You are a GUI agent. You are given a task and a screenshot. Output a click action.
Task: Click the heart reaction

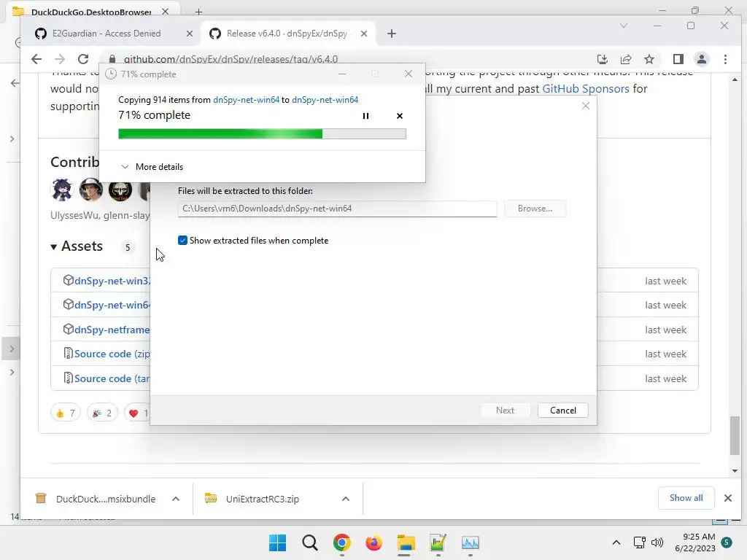[137, 413]
